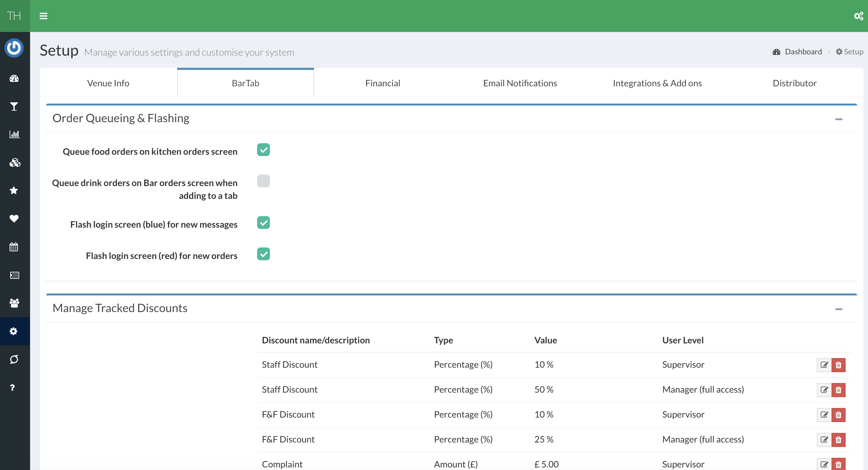The image size is (868, 470).
Task: Open the bar chart reports icon
Action: coord(14,134)
